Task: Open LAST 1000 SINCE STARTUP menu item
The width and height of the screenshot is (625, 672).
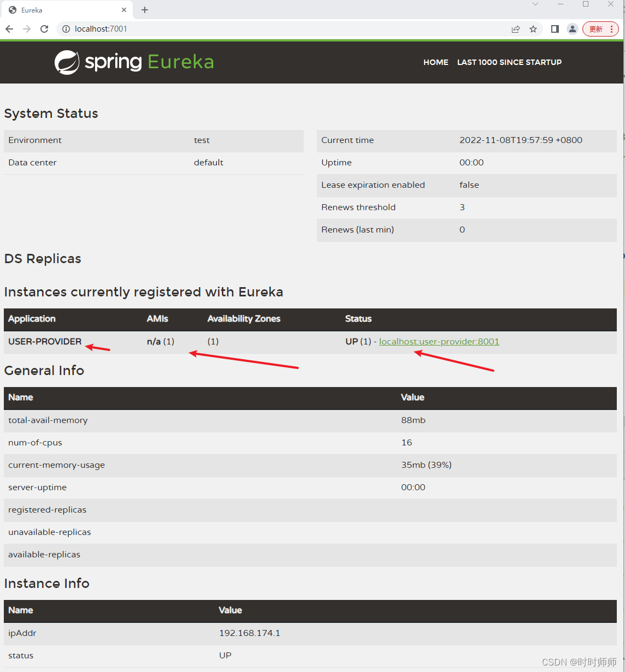Action: (509, 62)
